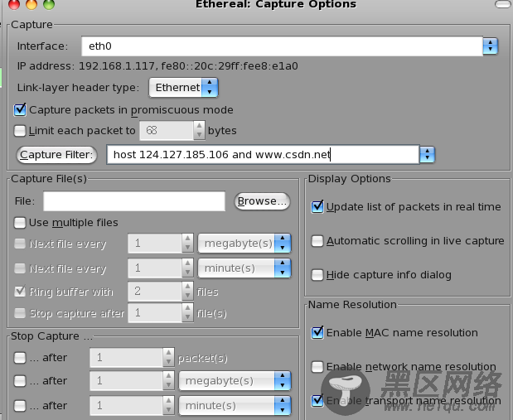Click the green zoom window button
This screenshot has height=420, width=513.
coord(49,4)
